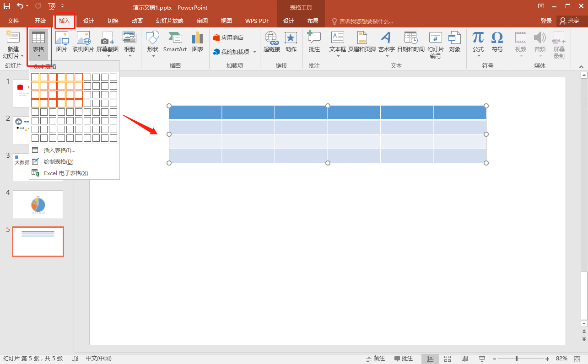Open Customize Quick Access Toolbar dropdown

63,6
